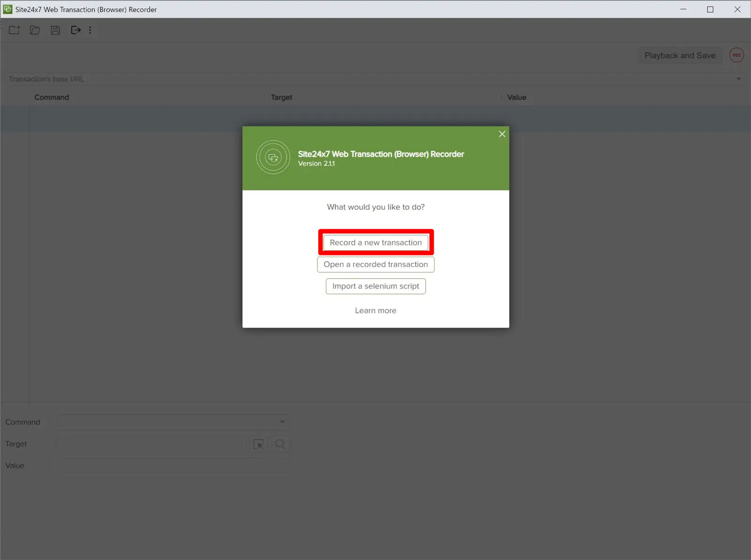Image resolution: width=751 pixels, height=560 pixels.
Task: Click the save disk icon
Action: point(55,30)
